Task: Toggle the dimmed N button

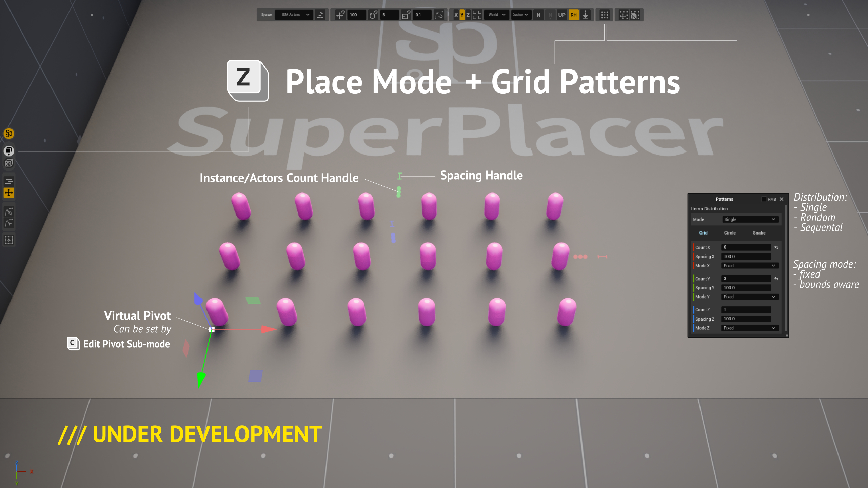Action: point(550,15)
